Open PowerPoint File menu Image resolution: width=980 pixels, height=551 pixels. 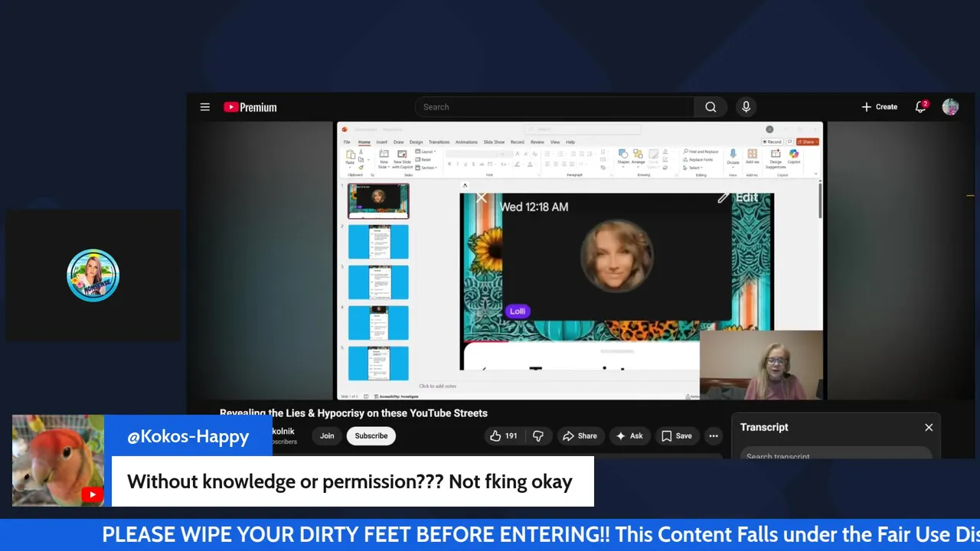(347, 142)
